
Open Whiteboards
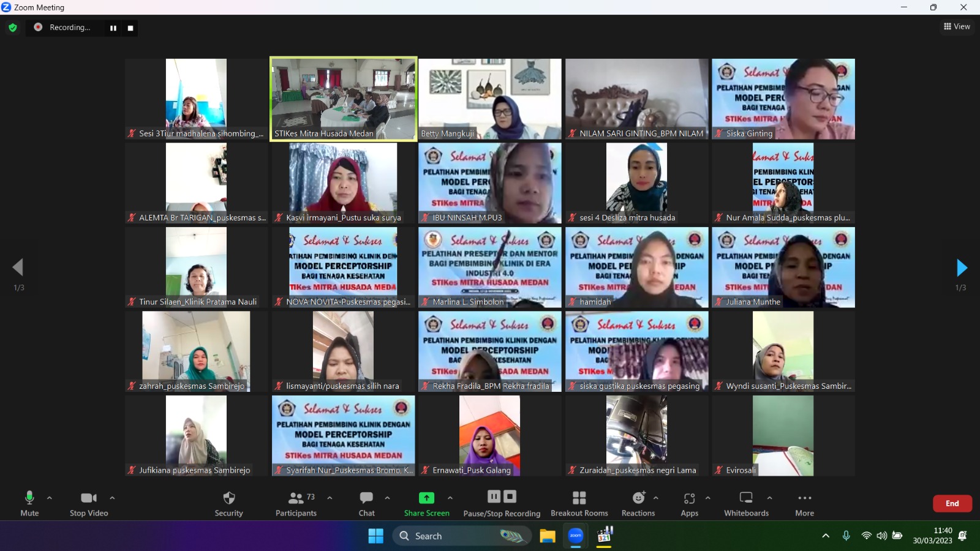(x=746, y=503)
